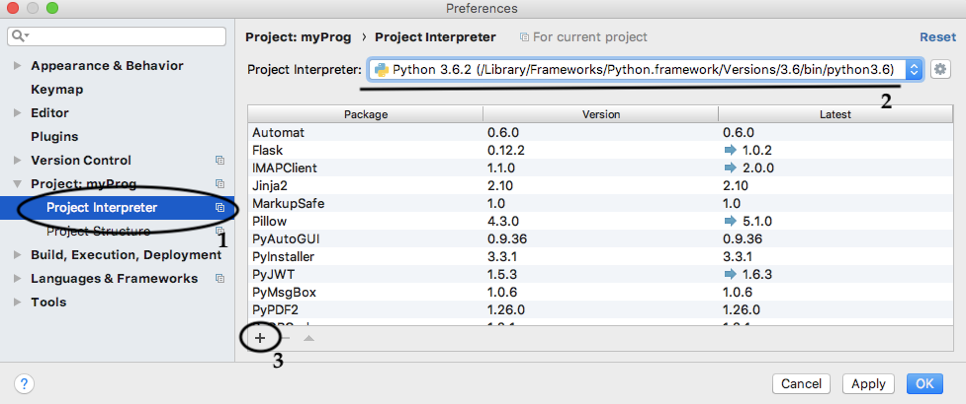Click the upgrade package arrow icon

click(309, 338)
